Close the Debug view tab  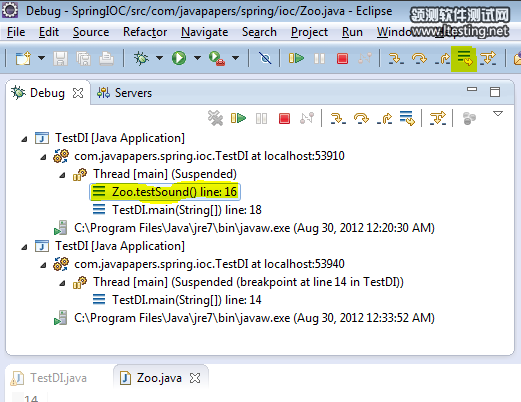click(78, 93)
